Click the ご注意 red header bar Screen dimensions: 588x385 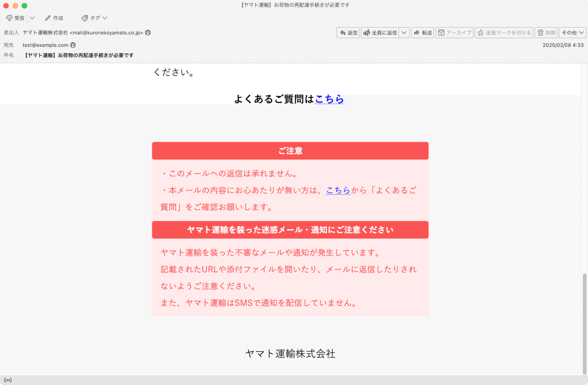(x=290, y=151)
